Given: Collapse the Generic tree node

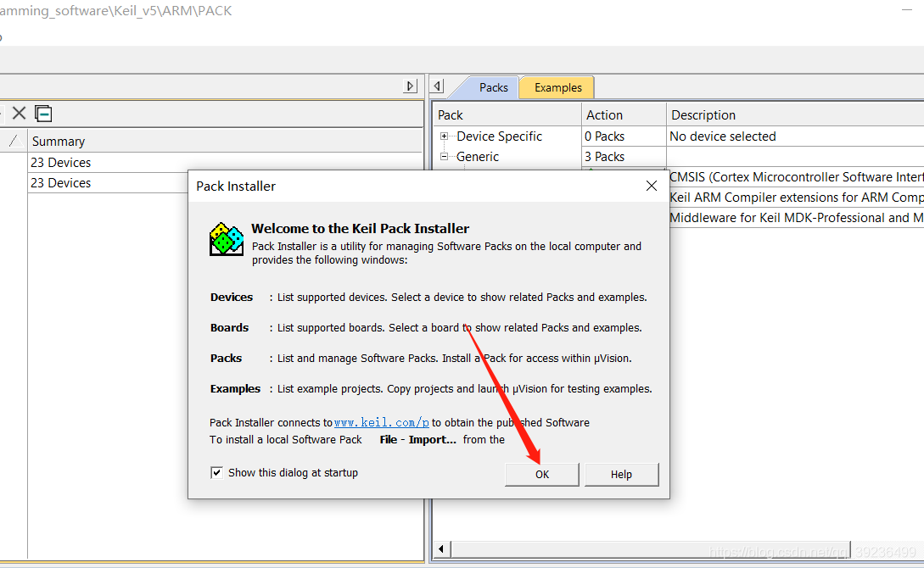Looking at the screenshot, I should (x=445, y=157).
